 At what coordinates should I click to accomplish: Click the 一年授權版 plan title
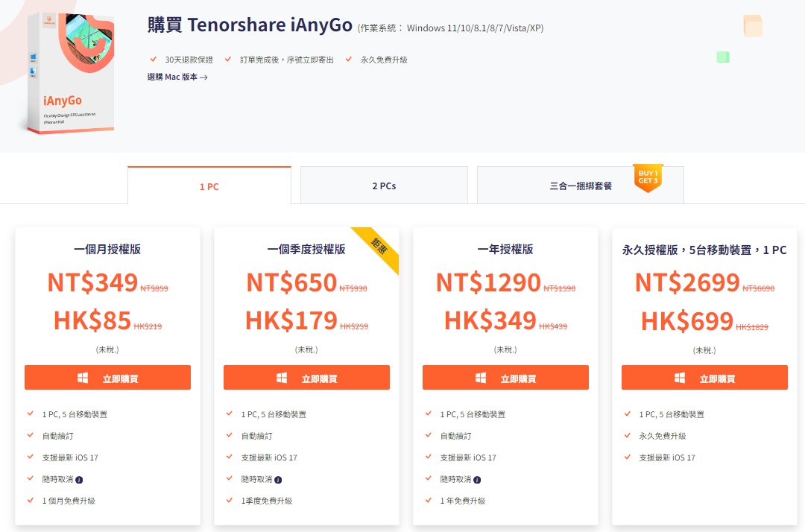(x=505, y=250)
